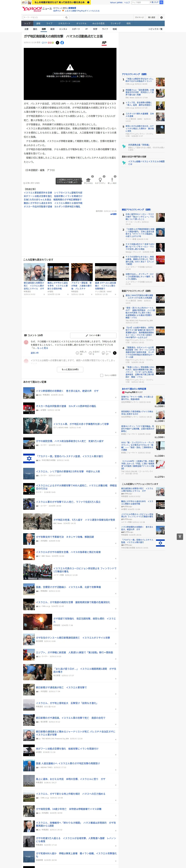Click the keyword search magnifier icon
Image resolution: width=186 pixels, height=868 pixels.
tap(66, 18)
